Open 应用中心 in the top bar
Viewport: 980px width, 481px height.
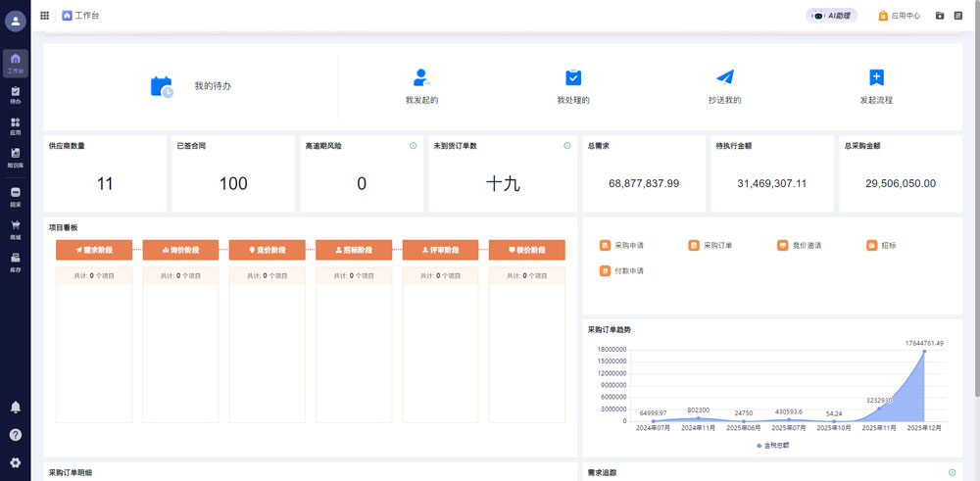pyautogui.click(x=898, y=16)
